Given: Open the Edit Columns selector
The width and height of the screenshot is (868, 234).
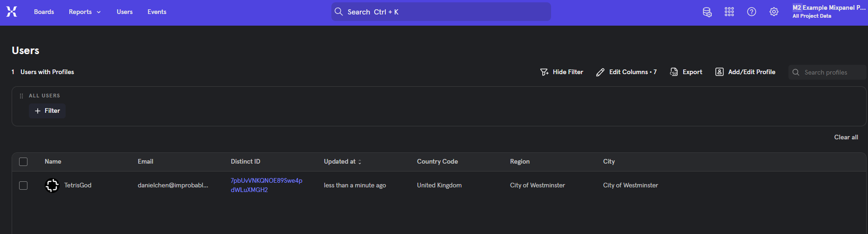Looking at the screenshot, I should (626, 72).
